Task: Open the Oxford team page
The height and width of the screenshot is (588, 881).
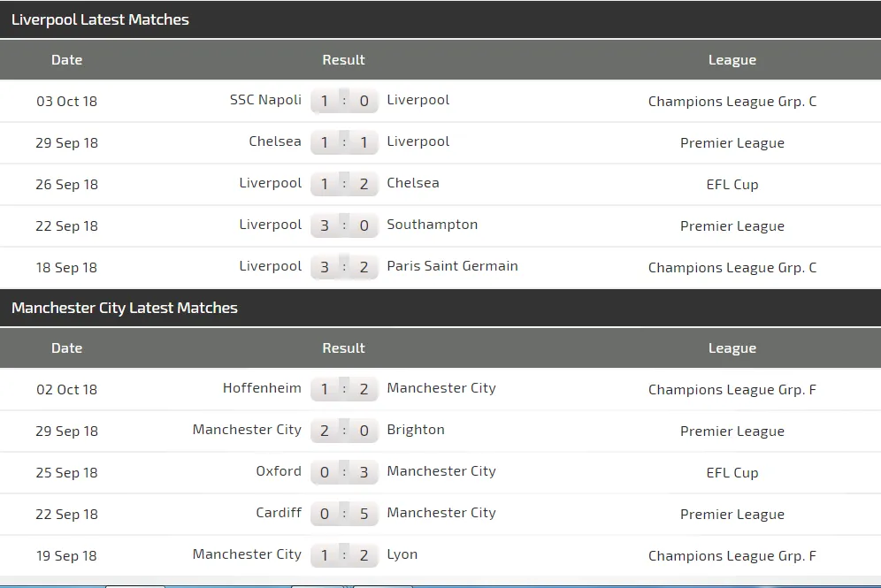Action: coord(279,471)
